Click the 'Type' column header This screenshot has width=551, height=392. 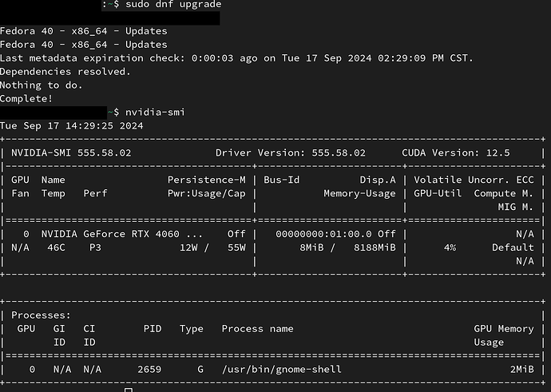[x=192, y=329]
